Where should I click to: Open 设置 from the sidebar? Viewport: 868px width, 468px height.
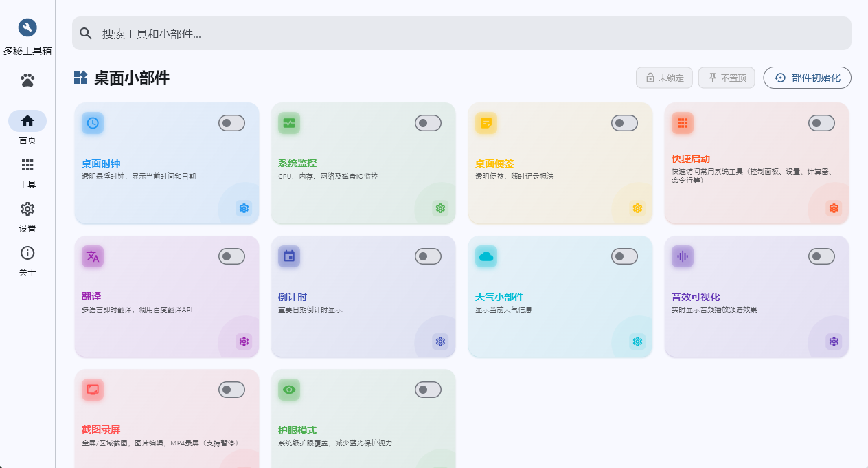click(x=27, y=217)
